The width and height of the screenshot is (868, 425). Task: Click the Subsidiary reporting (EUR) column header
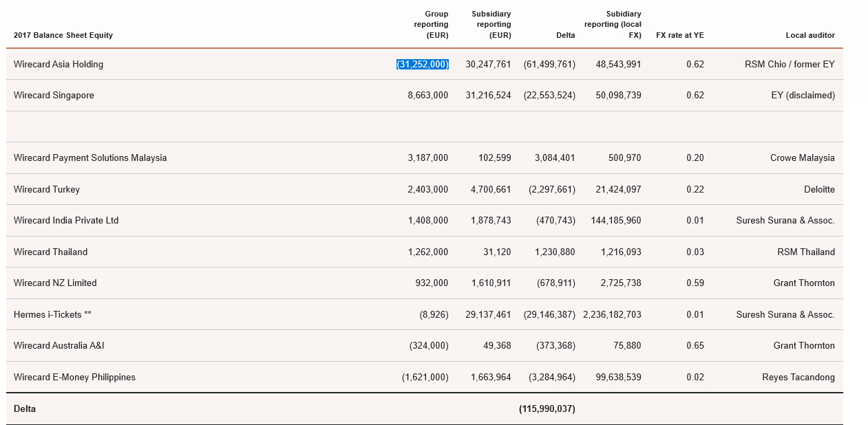click(489, 25)
